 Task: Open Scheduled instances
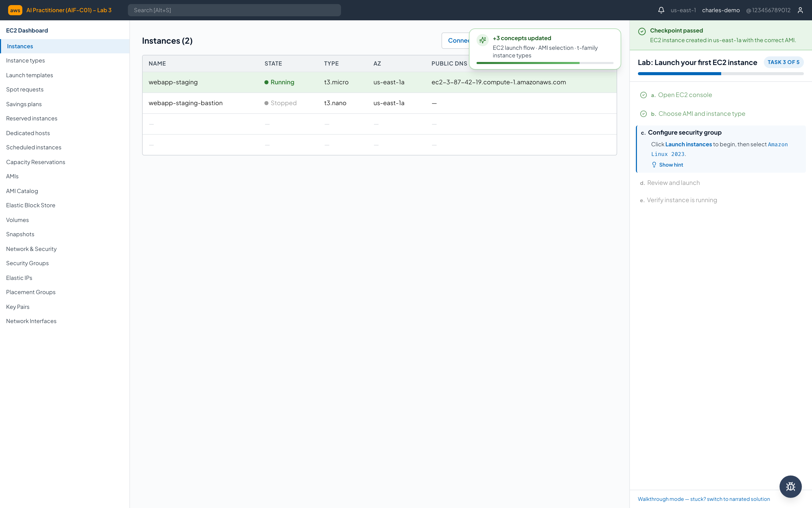point(33,147)
